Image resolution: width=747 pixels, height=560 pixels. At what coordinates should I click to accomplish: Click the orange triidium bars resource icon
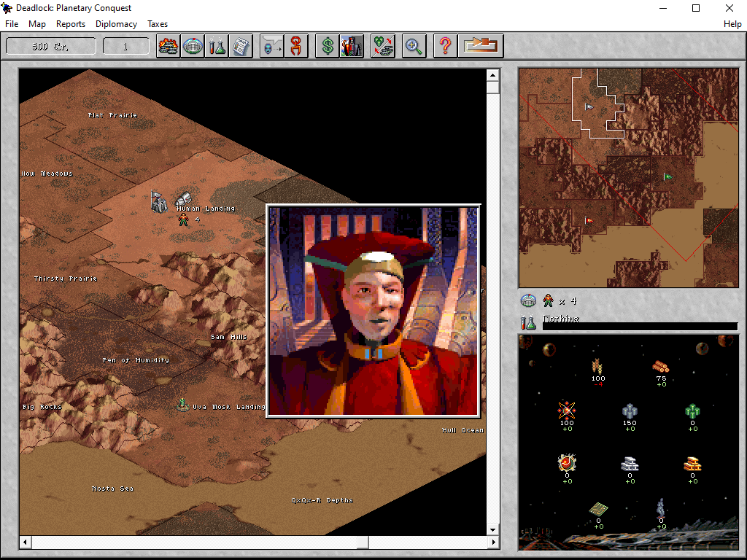click(692, 464)
